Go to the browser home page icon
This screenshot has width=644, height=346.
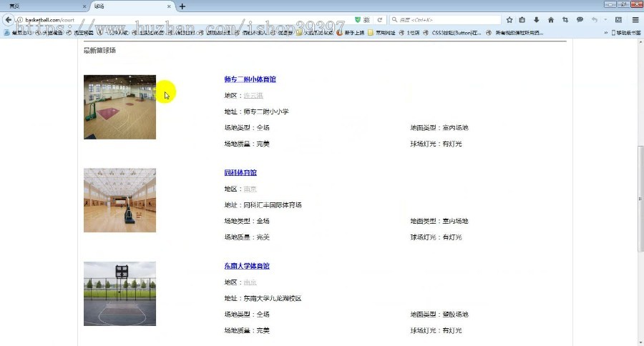coord(551,20)
